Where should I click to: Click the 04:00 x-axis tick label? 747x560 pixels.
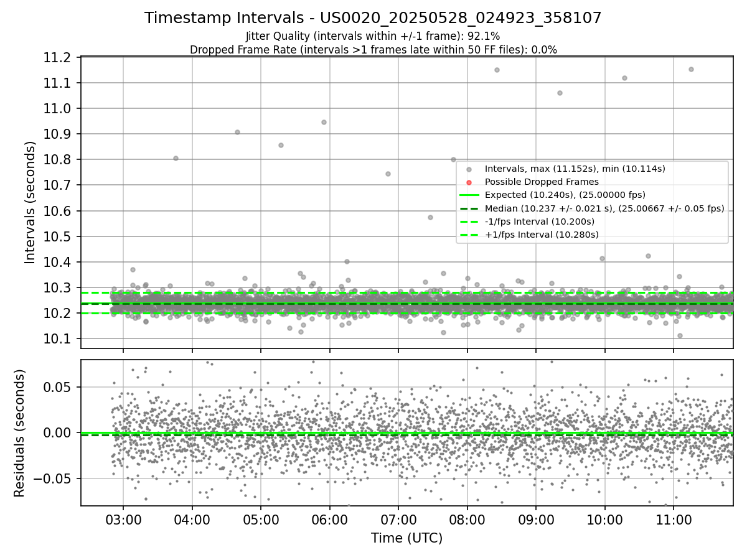192,519
